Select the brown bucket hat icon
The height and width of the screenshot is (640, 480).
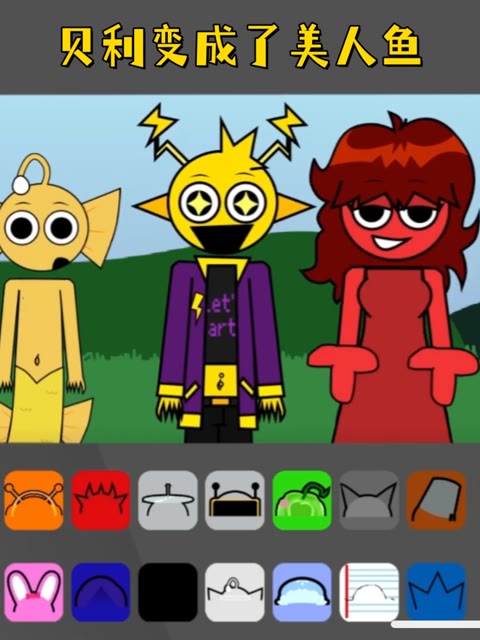click(436, 500)
